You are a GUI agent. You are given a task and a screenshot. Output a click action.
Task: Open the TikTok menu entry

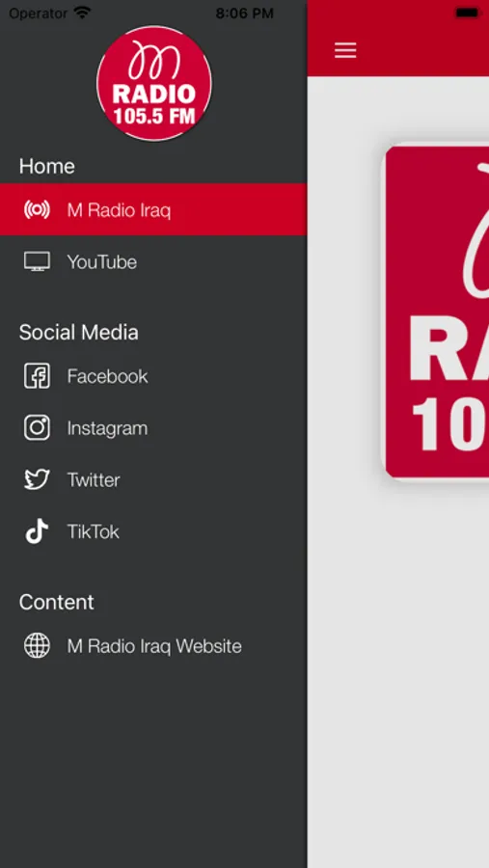pyautogui.click(x=153, y=531)
